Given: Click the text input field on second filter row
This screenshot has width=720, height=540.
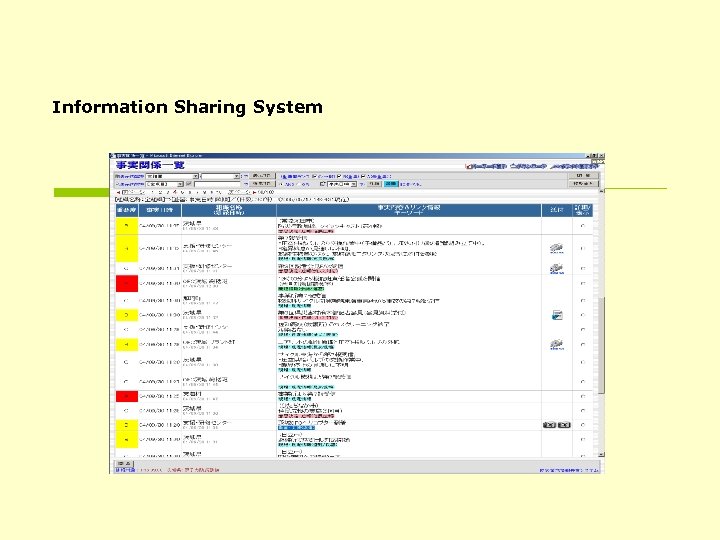Looking at the screenshot, I should [217, 184].
